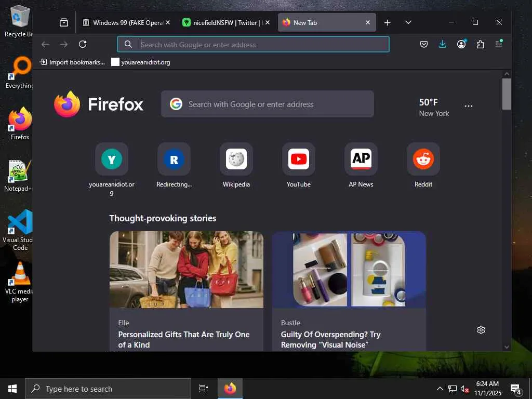Open the 50°F New York weather widget
Screen dimensions: 532x399
(x=434, y=107)
